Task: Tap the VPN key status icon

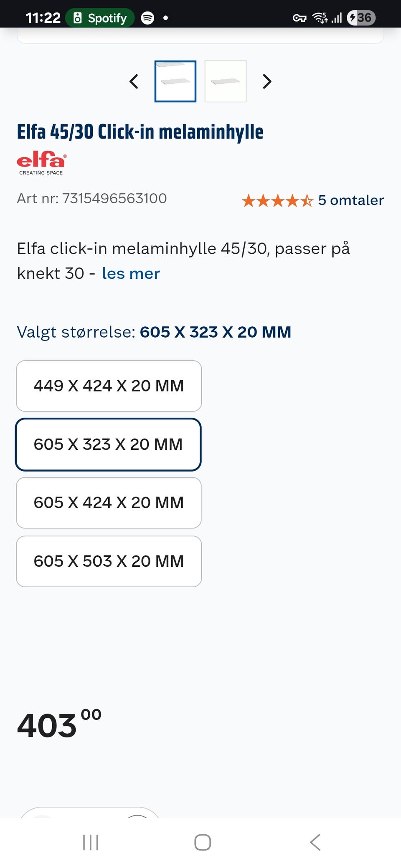Action: pyautogui.click(x=299, y=18)
